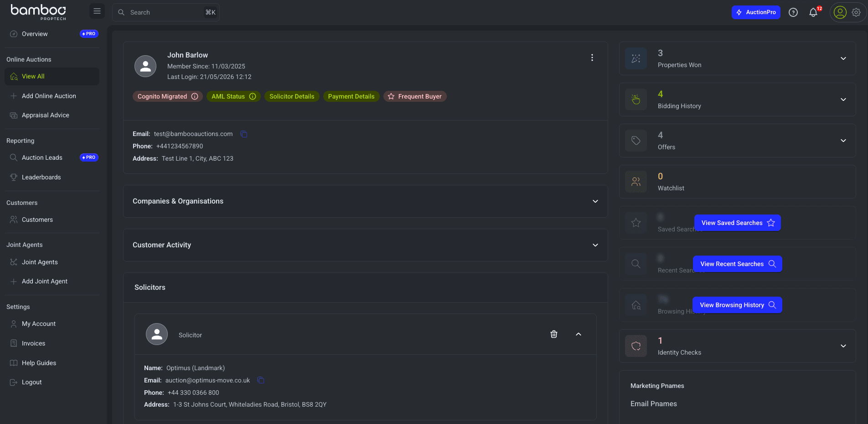Click the Solicitor Details tag

pos(292,96)
